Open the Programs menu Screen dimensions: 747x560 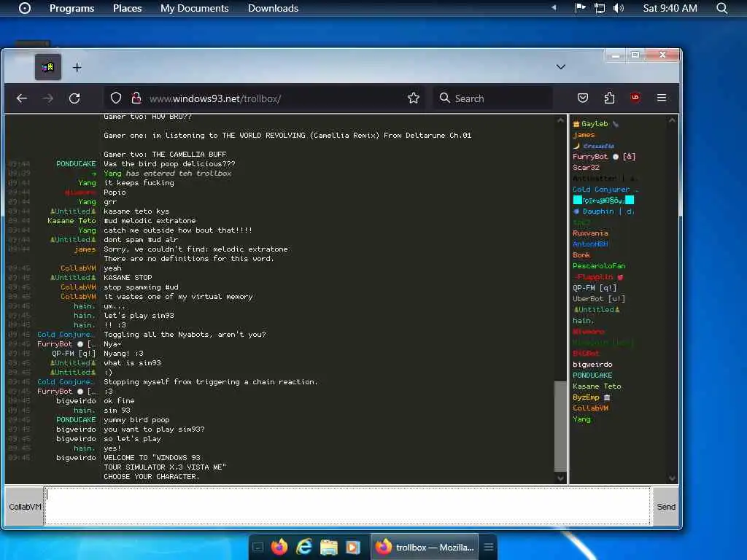coord(72,8)
